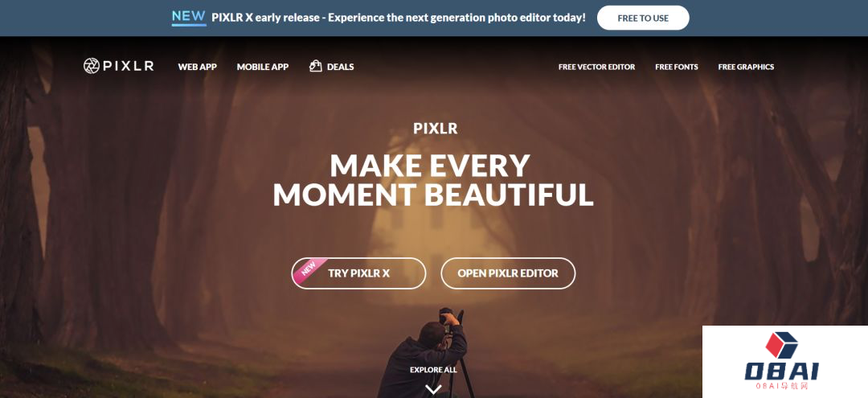Click the Pixlr X early release banner text
The width and height of the screenshot is (868, 398).
(398, 18)
